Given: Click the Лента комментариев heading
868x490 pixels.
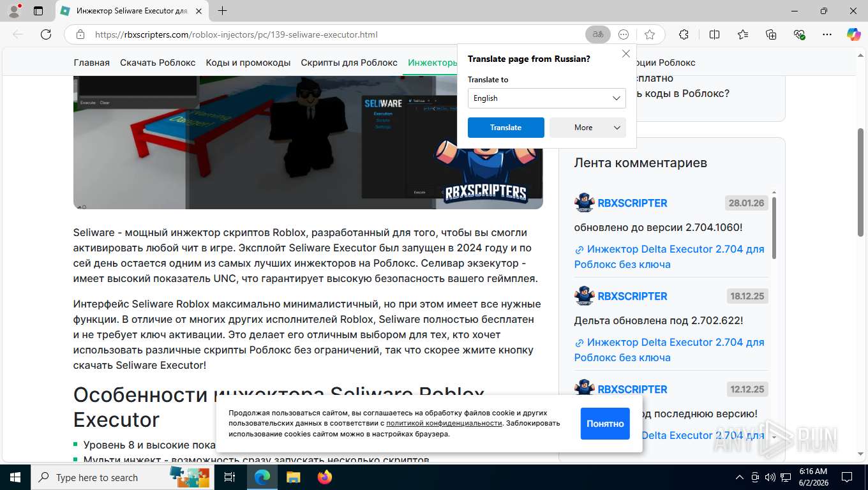Looking at the screenshot, I should click(x=641, y=163).
